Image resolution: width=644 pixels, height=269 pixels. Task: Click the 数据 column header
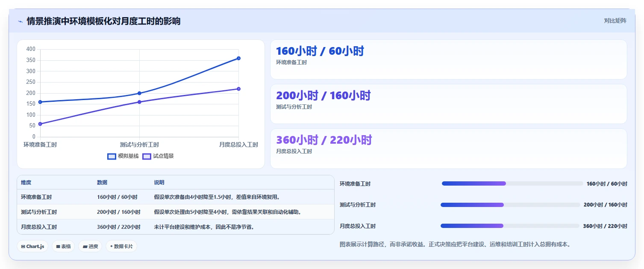(x=102, y=183)
